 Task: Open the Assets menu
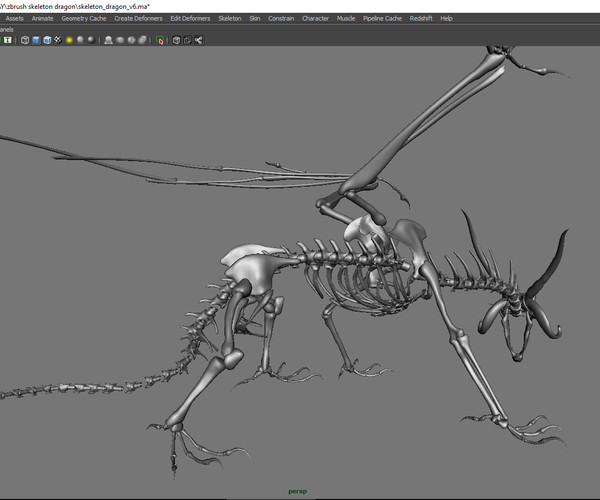(14, 18)
